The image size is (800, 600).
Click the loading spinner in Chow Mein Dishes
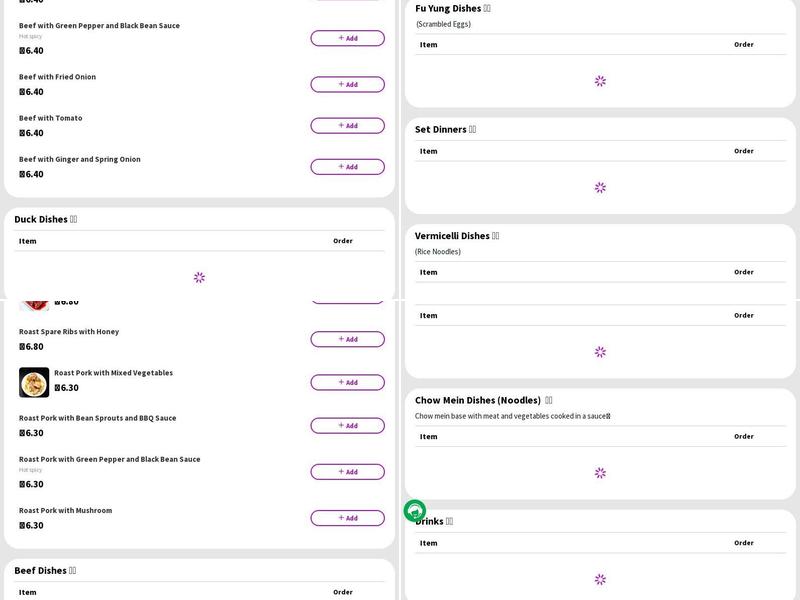click(600, 473)
